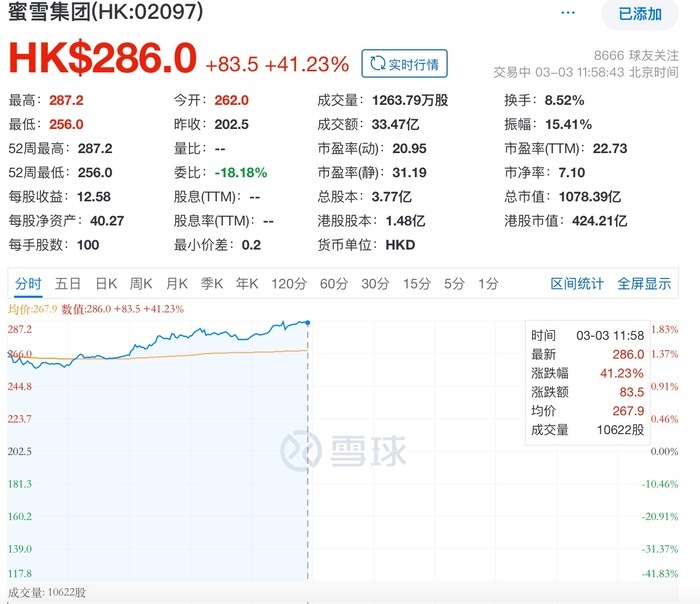This screenshot has height=604, width=700.
Task: Switch to the 1分 chart
Action: (488, 283)
